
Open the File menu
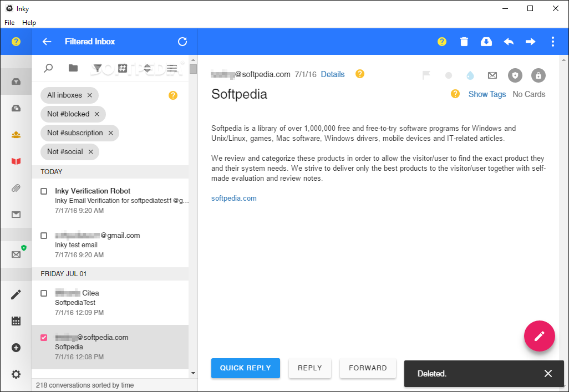pyautogui.click(x=9, y=23)
